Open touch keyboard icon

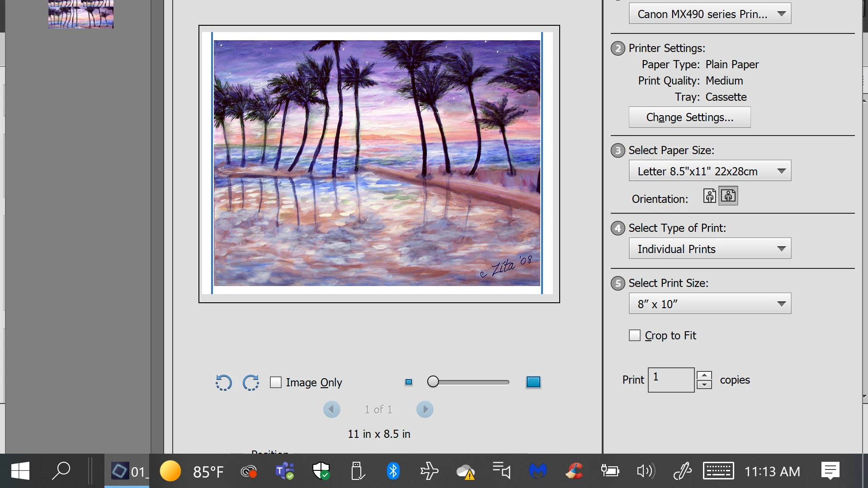pyautogui.click(x=718, y=471)
